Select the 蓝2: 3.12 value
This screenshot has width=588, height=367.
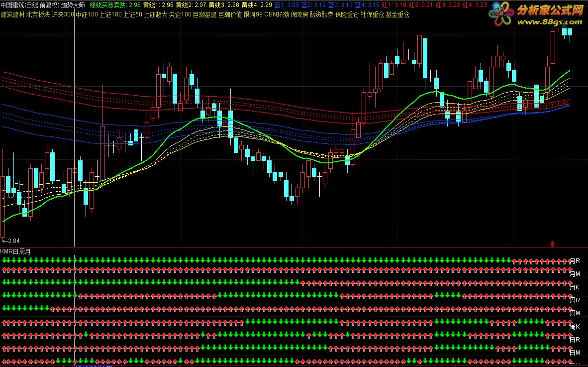click(313, 5)
